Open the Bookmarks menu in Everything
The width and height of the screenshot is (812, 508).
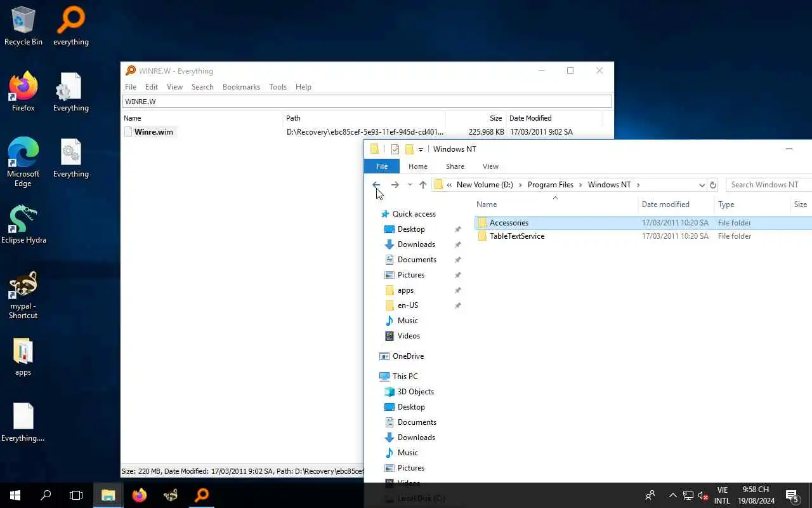[241, 87]
